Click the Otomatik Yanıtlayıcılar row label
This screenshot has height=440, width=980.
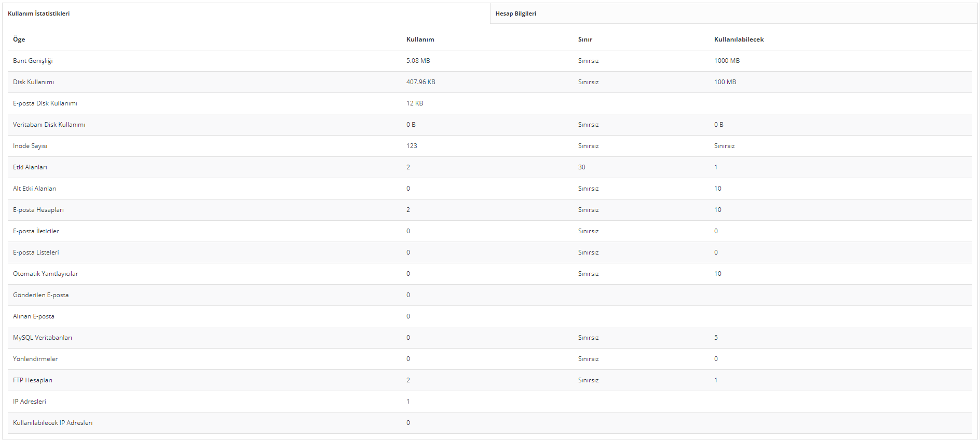46,274
